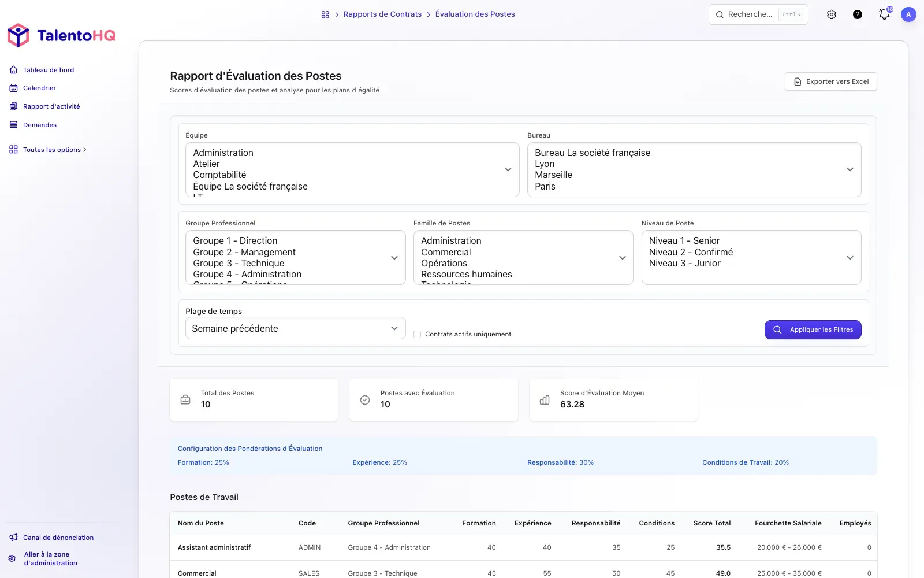This screenshot has width=924, height=578.
Task: Click Appliquer les Filtres button
Action: (x=813, y=329)
